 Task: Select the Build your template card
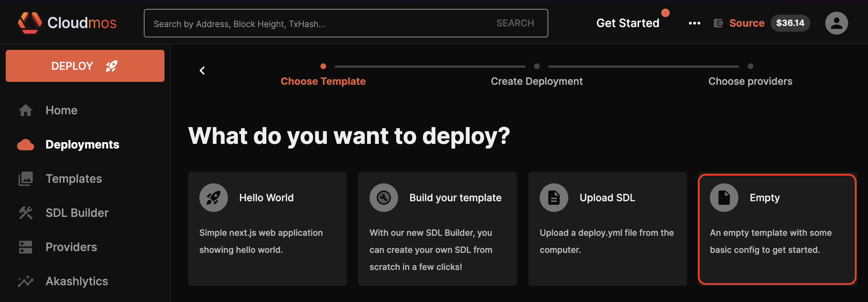(x=438, y=229)
